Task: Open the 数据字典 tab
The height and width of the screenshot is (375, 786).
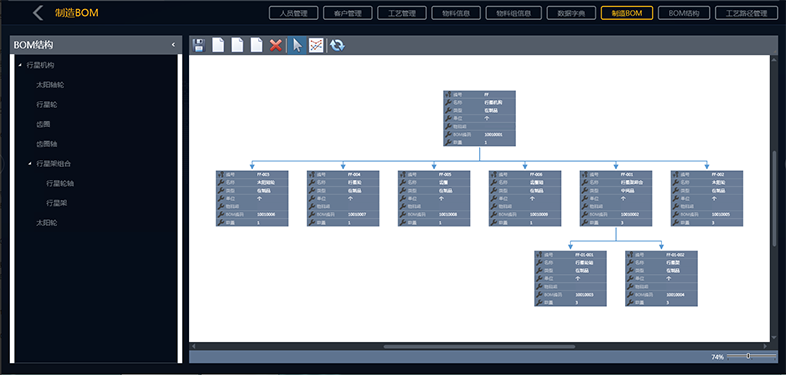Action: click(571, 13)
